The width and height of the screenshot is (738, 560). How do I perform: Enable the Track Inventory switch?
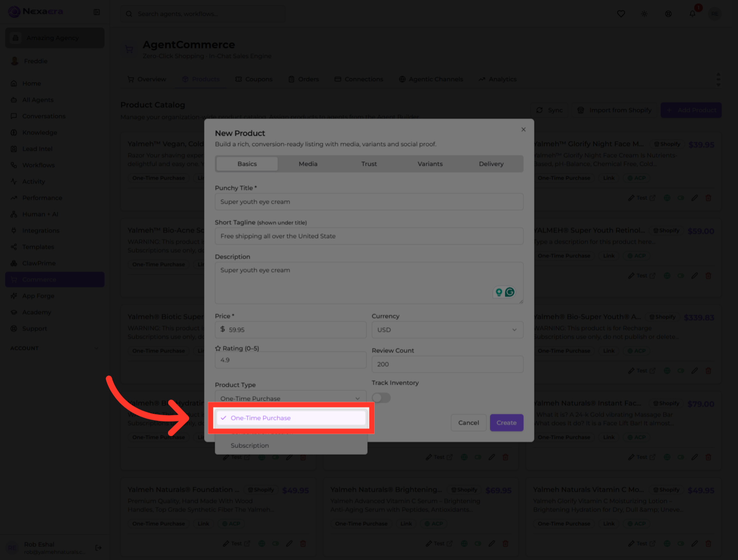point(381,398)
